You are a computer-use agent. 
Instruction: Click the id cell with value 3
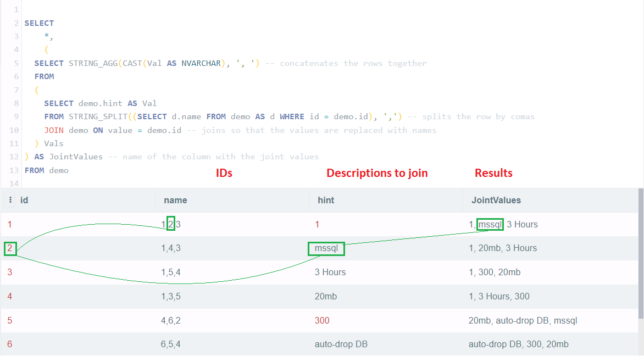click(10, 272)
